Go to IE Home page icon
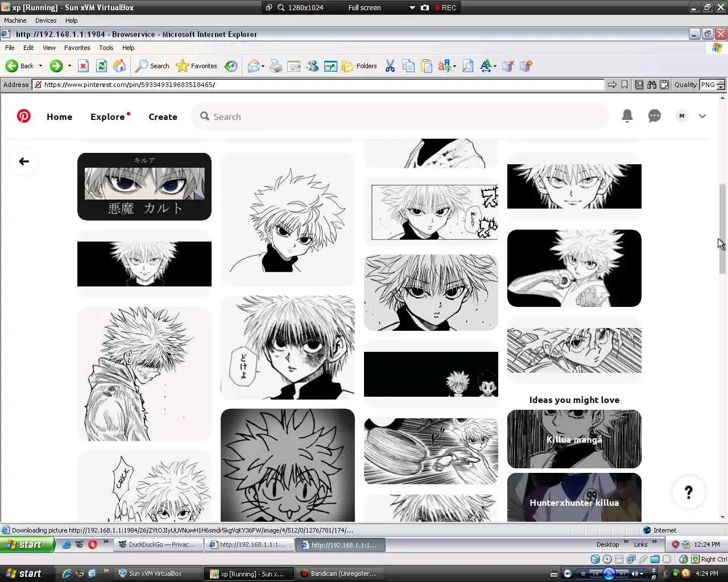728x582 pixels. coord(119,66)
